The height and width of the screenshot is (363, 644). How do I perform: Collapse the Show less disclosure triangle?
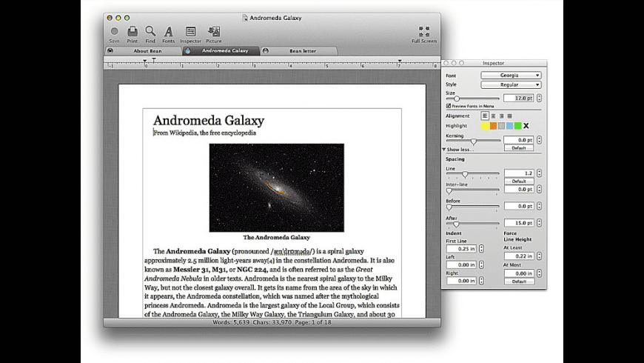pyautogui.click(x=444, y=150)
